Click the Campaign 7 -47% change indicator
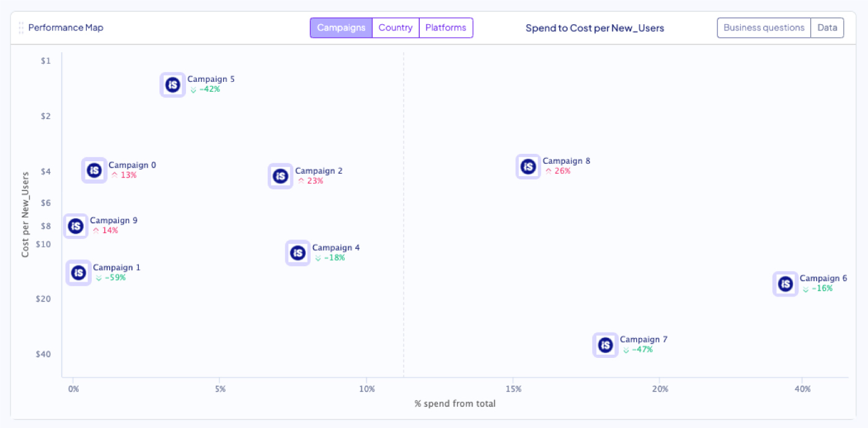 click(x=638, y=350)
